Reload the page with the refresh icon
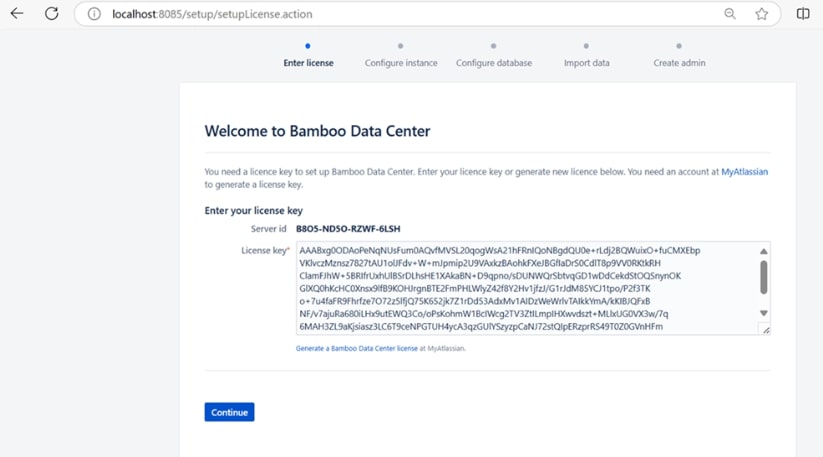This screenshot has width=823, height=457. 51,14
